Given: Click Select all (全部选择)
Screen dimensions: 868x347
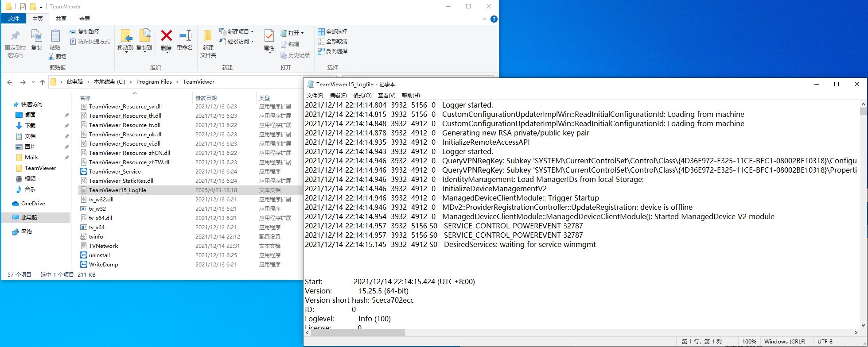Looking at the screenshot, I should pos(333,32).
